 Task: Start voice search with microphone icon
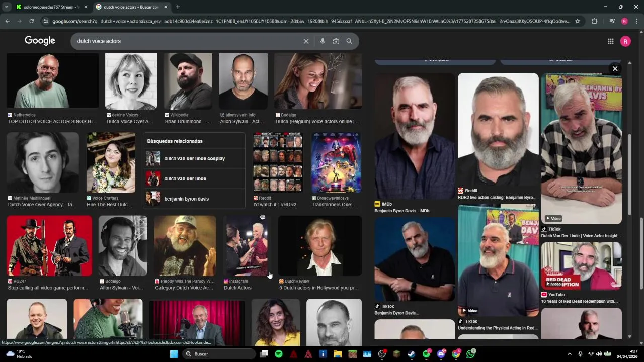[323, 41]
